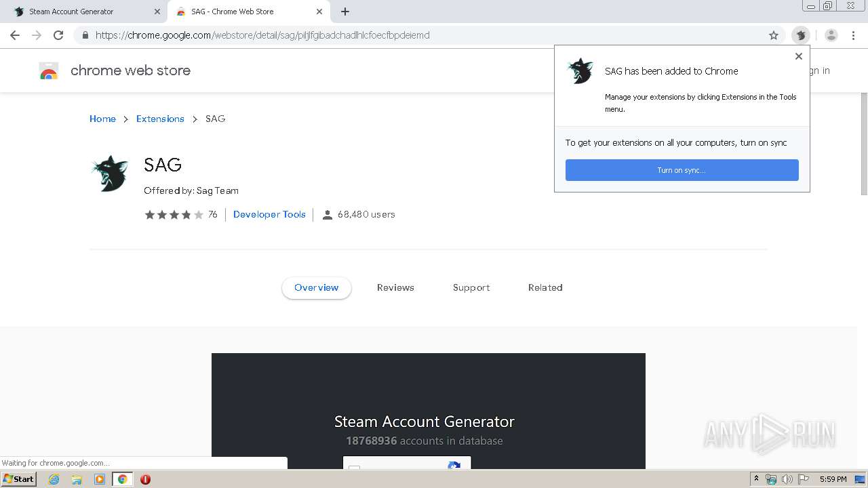Image resolution: width=868 pixels, height=488 pixels.
Task: Close the Steam Account Generator tab
Action: tap(157, 12)
